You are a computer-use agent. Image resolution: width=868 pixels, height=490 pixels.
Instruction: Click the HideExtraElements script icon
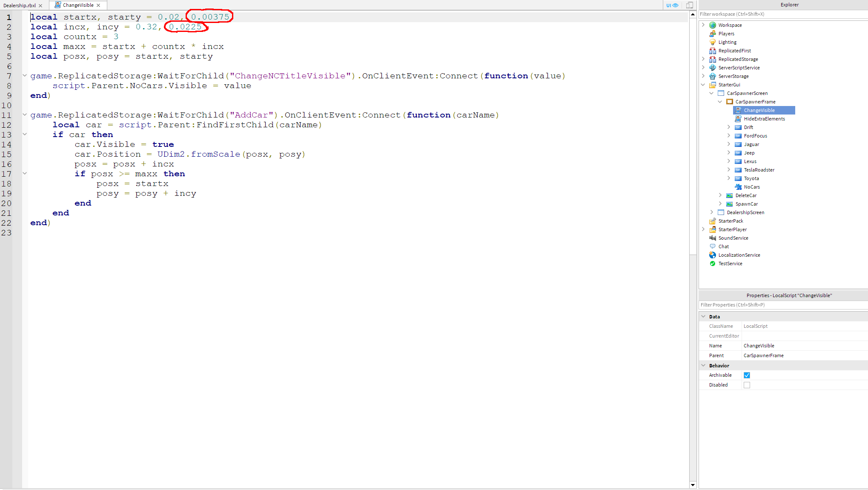click(x=738, y=119)
